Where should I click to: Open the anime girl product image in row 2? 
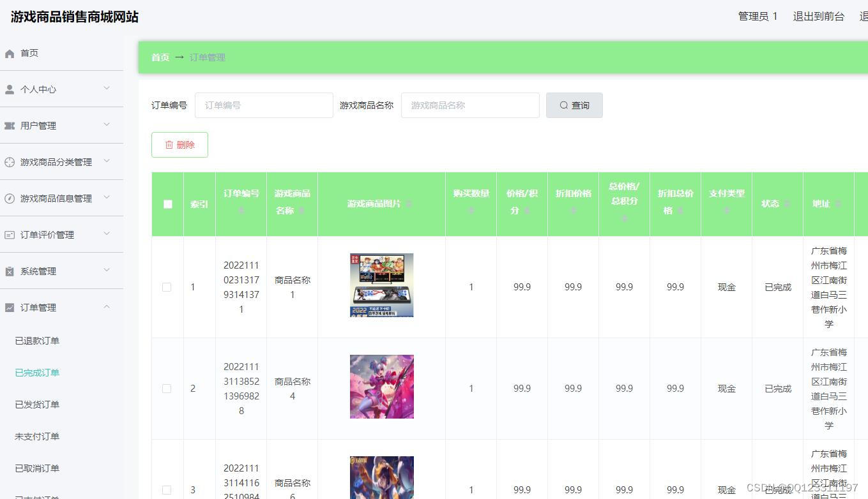pyautogui.click(x=382, y=387)
